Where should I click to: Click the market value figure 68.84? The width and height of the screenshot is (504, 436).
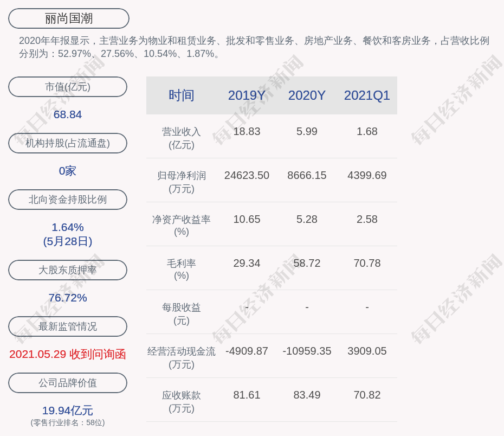coord(68,114)
